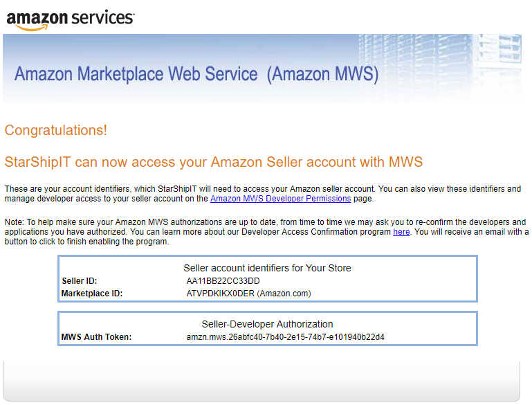The image size is (532, 405).
Task: Click the MWS Auth Token label
Action: click(x=96, y=337)
